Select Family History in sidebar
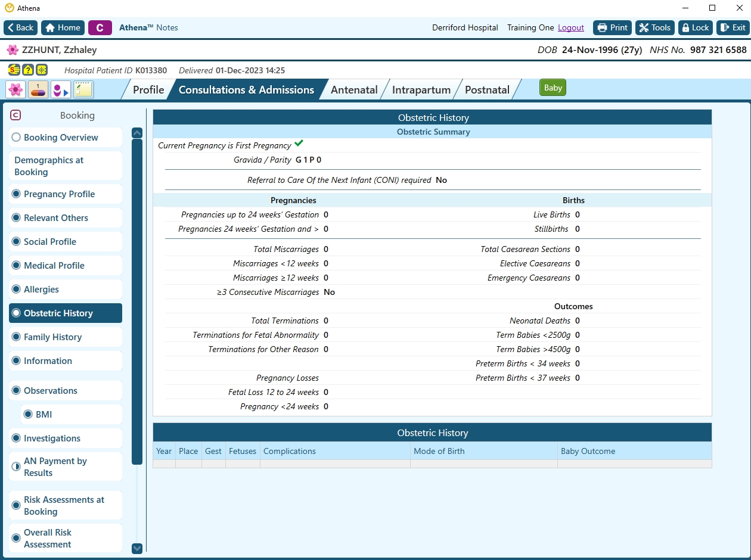 click(66, 337)
